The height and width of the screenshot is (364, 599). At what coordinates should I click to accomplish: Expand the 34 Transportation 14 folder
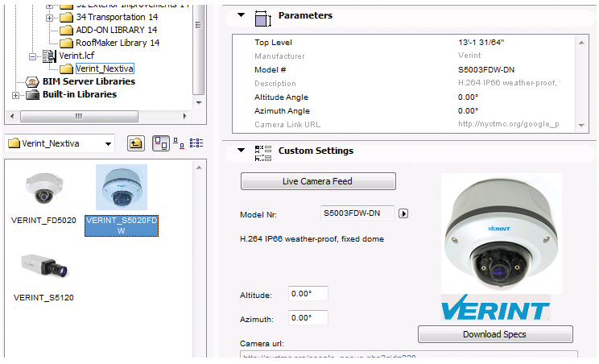point(49,18)
